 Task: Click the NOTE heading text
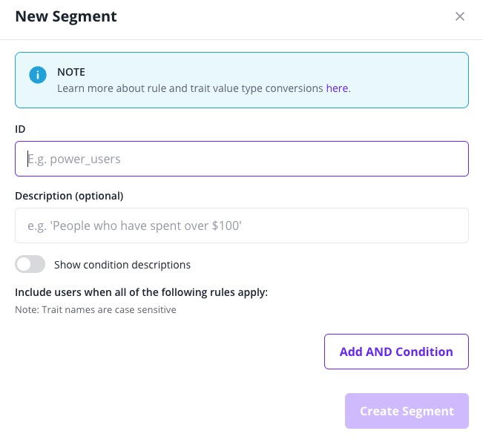71,72
